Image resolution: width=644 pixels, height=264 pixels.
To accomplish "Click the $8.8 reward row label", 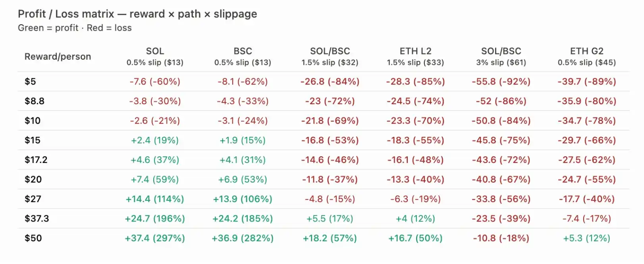I will 35,101.
